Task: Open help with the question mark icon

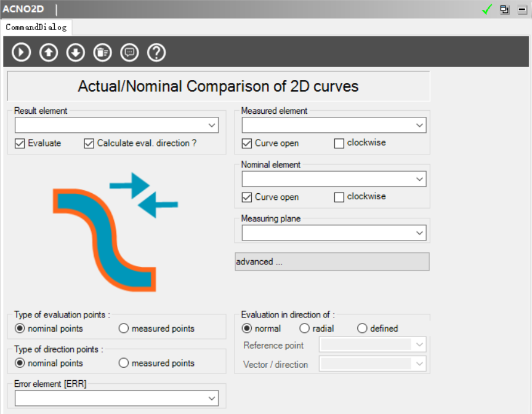Action: 156,52
